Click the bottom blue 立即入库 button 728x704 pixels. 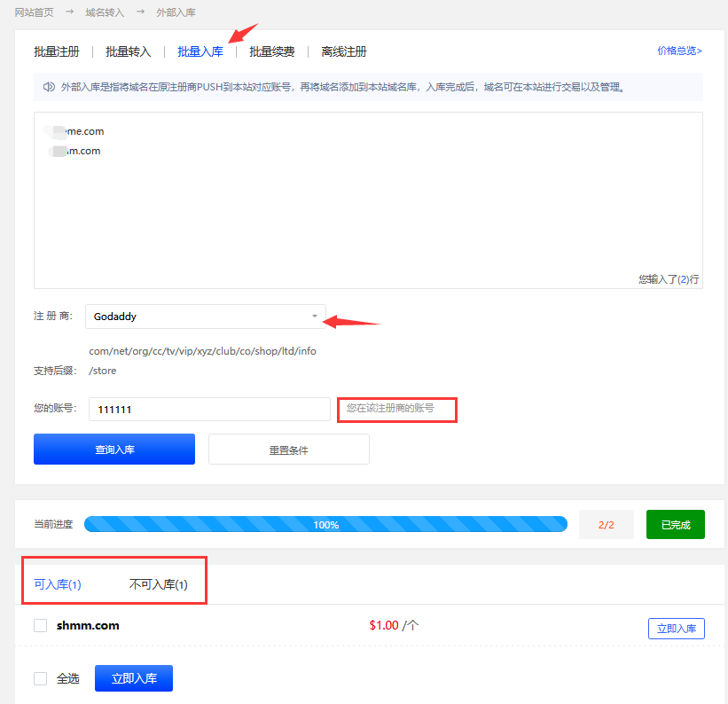click(134, 678)
